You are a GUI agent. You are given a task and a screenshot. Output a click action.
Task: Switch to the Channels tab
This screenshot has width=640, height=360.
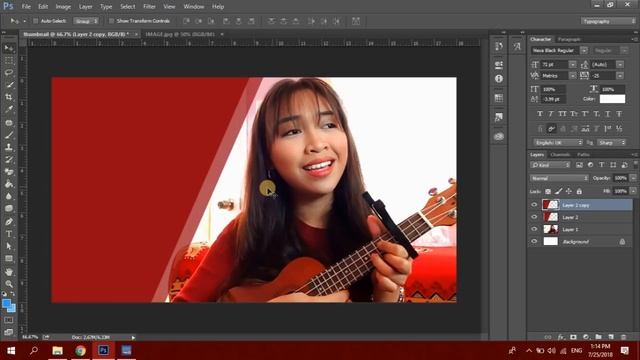pos(560,155)
